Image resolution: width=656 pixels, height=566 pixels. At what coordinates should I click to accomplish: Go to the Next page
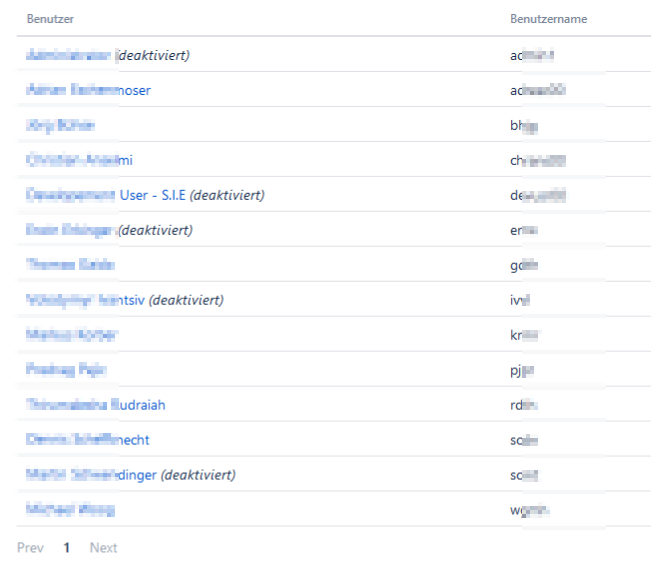[x=103, y=548]
